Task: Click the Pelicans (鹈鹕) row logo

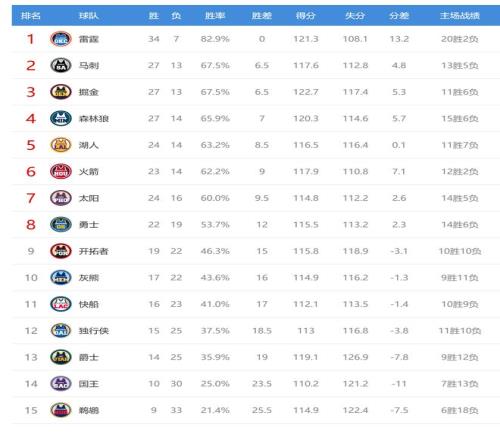Action: pos(61,410)
